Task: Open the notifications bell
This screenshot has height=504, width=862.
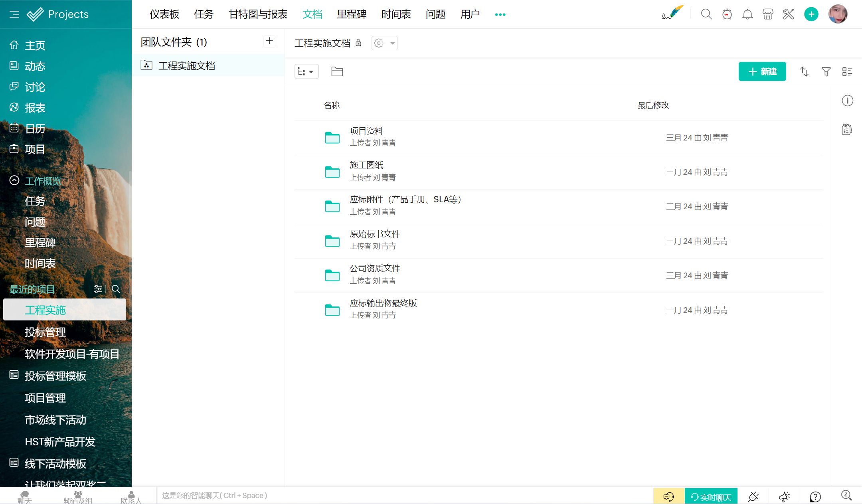Action: click(747, 14)
